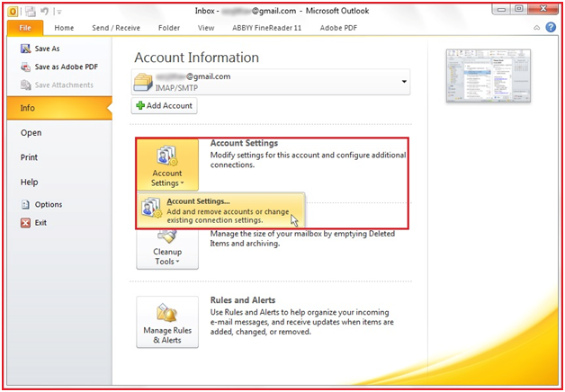Click the Undo arrow in quick access toolbar
The height and width of the screenshot is (392, 565).
pyautogui.click(x=44, y=12)
